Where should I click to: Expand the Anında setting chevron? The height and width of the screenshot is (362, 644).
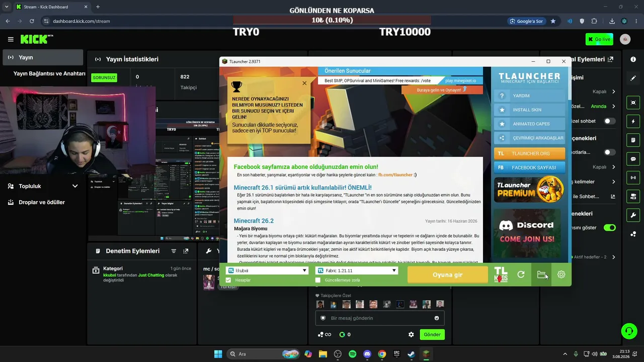pos(614,106)
